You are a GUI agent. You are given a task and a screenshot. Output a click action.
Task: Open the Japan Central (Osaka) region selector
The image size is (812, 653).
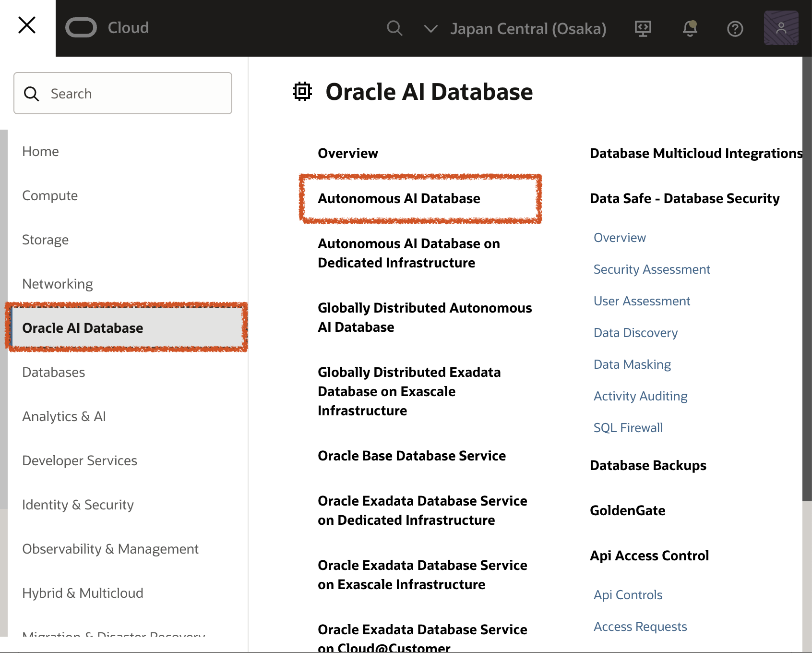(528, 28)
